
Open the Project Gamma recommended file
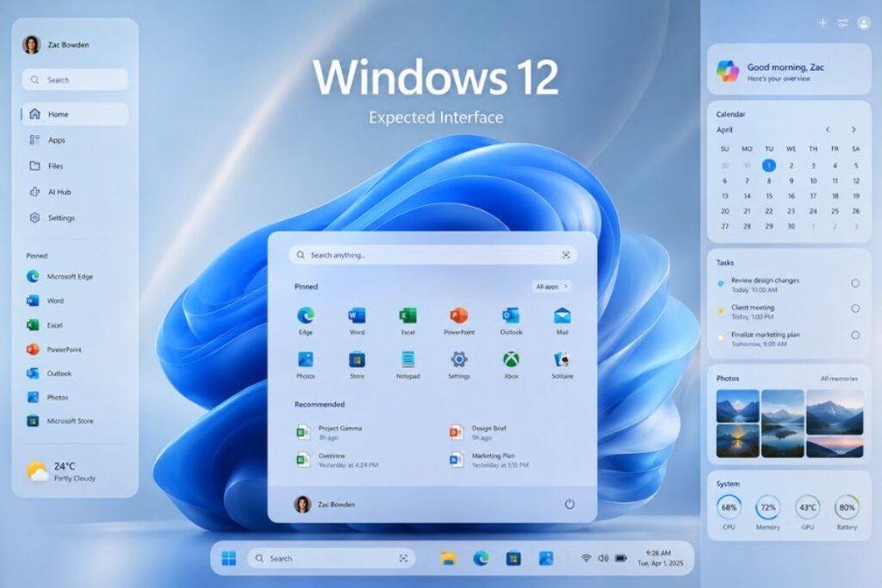[330, 432]
